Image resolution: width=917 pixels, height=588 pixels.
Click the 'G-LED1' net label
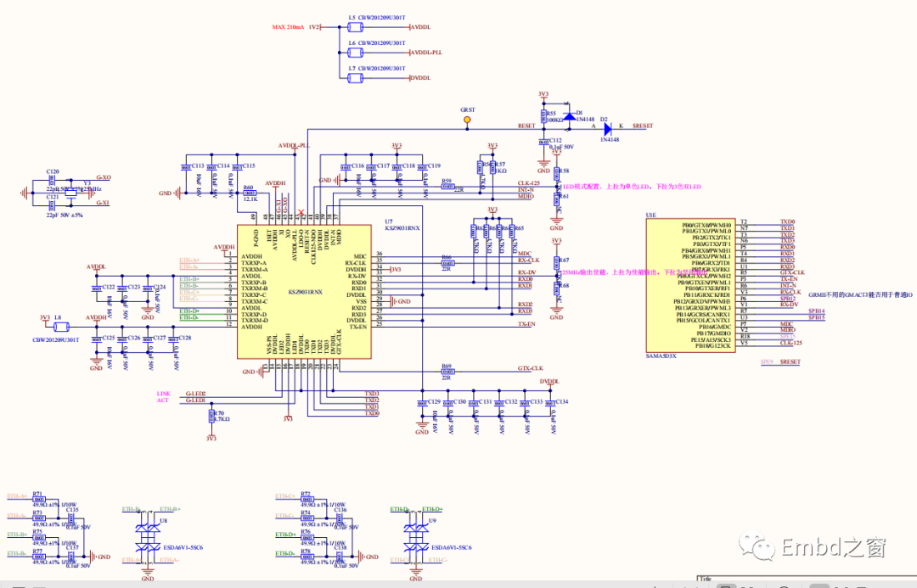tap(195, 400)
